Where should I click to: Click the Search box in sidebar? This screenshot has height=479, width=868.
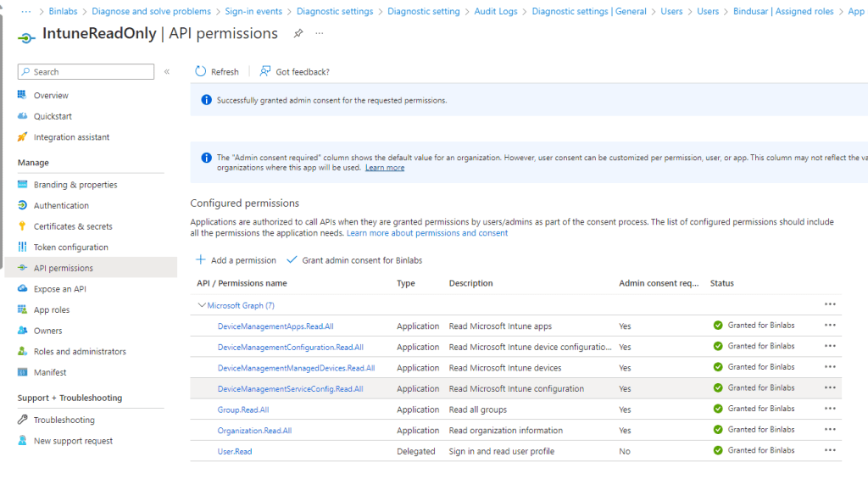tap(86, 72)
